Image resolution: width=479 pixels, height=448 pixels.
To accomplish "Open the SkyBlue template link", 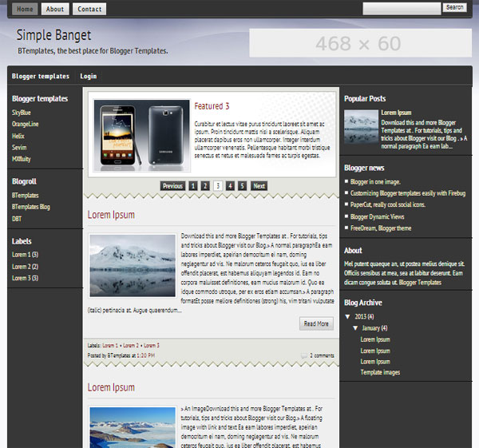I will click(22, 113).
